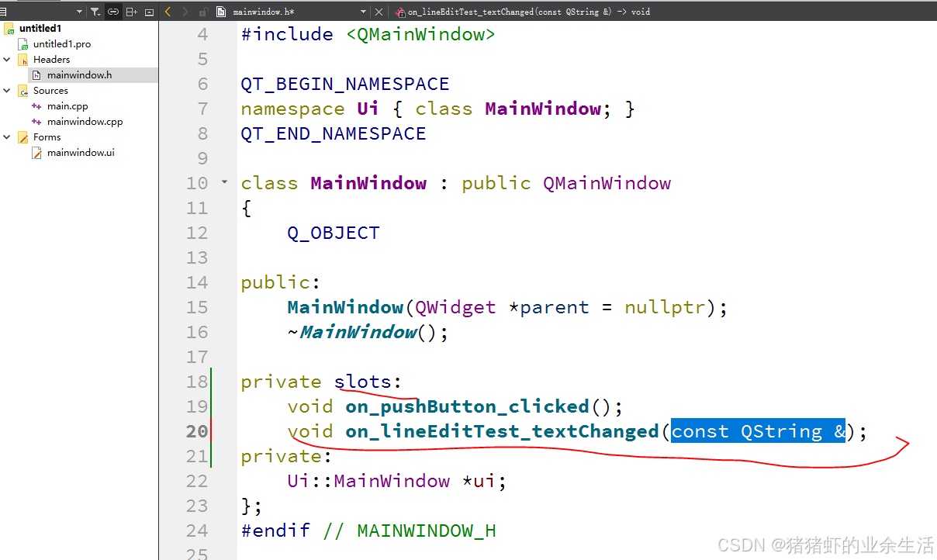Image resolution: width=937 pixels, height=560 pixels.
Task: Click the main.cpp file icon
Action: pos(36,106)
